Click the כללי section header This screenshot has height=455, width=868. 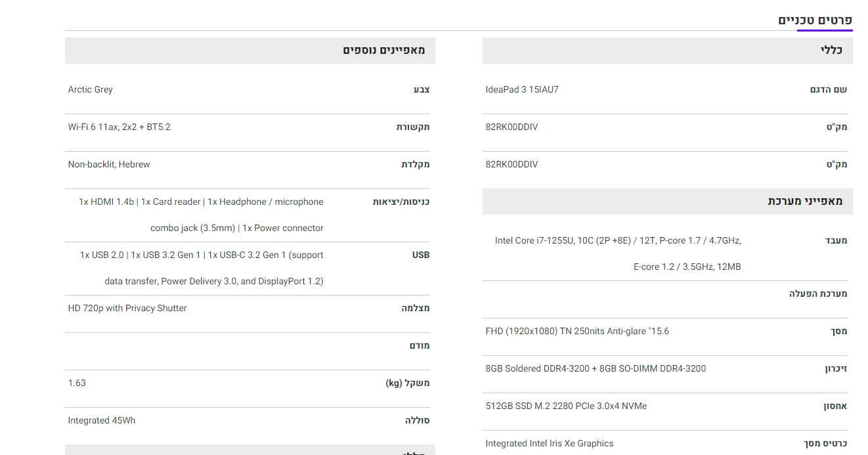click(667, 51)
